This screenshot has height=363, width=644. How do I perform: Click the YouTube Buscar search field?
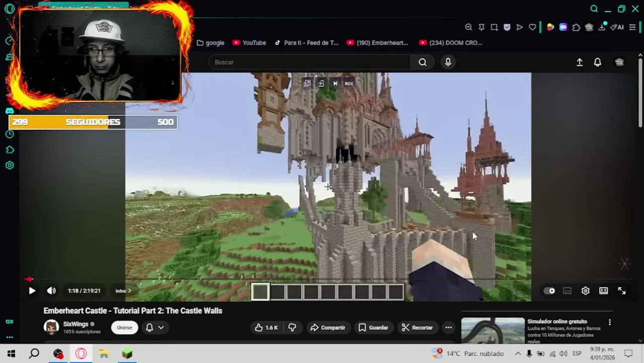click(310, 62)
